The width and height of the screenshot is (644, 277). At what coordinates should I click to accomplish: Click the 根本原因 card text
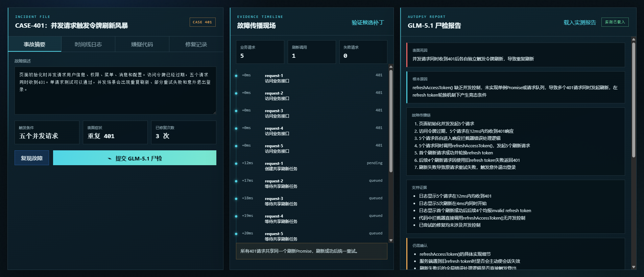pos(515,91)
